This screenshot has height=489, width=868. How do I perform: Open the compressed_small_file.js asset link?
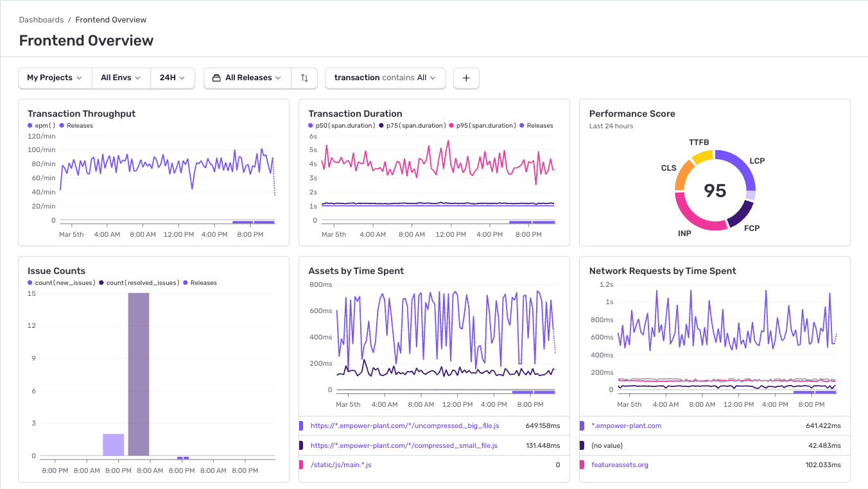click(x=404, y=445)
